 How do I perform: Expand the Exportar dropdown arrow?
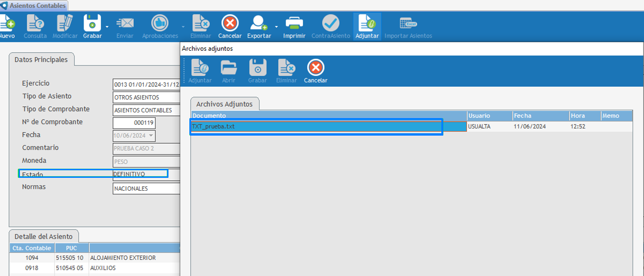tap(276, 27)
